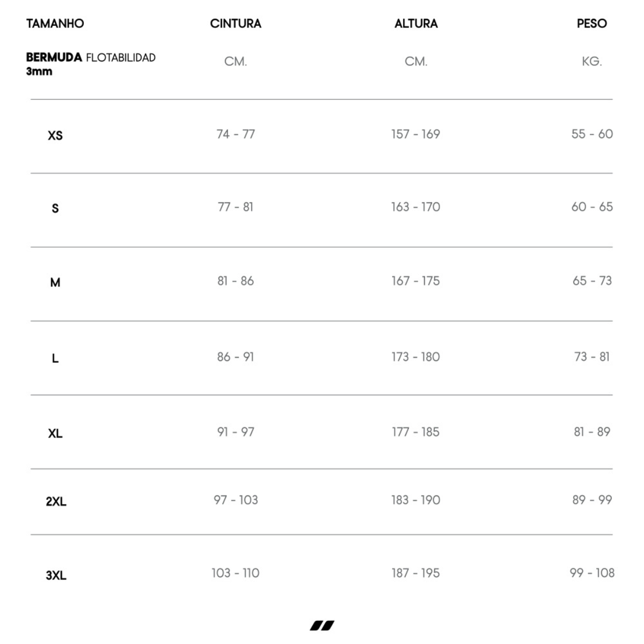Select the ALTURA column header
This screenshot has width=644, height=644.
click(x=416, y=24)
